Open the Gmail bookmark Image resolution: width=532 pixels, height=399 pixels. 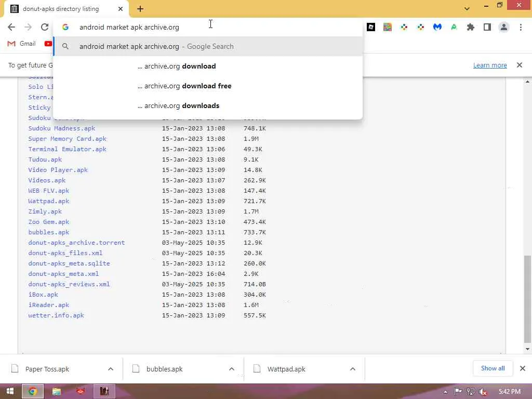[x=22, y=44]
